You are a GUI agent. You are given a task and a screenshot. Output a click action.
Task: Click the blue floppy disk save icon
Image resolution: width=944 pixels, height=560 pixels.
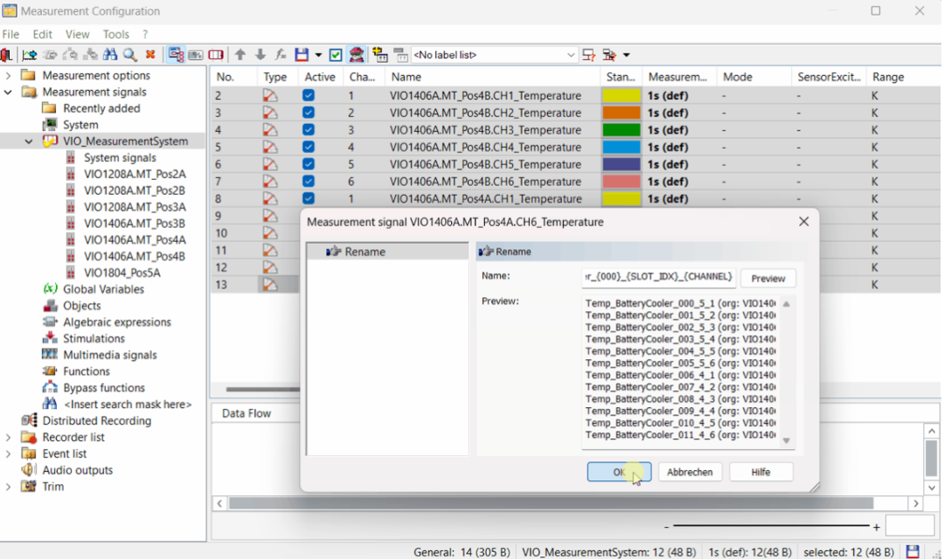[x=302, y=55]
